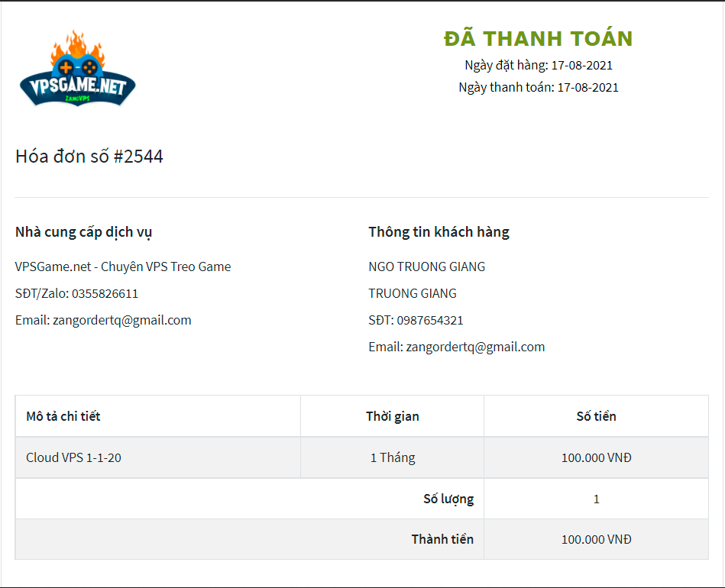
Task: Click the Ngày đặt hàng date line
Action: click(x=538, y=66)
